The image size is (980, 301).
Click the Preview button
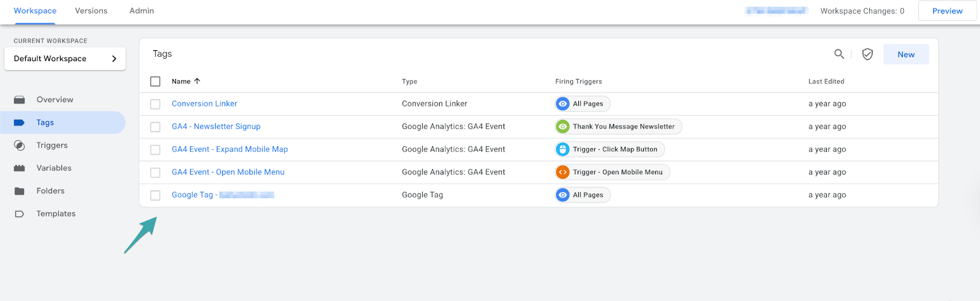coord(947,11)
